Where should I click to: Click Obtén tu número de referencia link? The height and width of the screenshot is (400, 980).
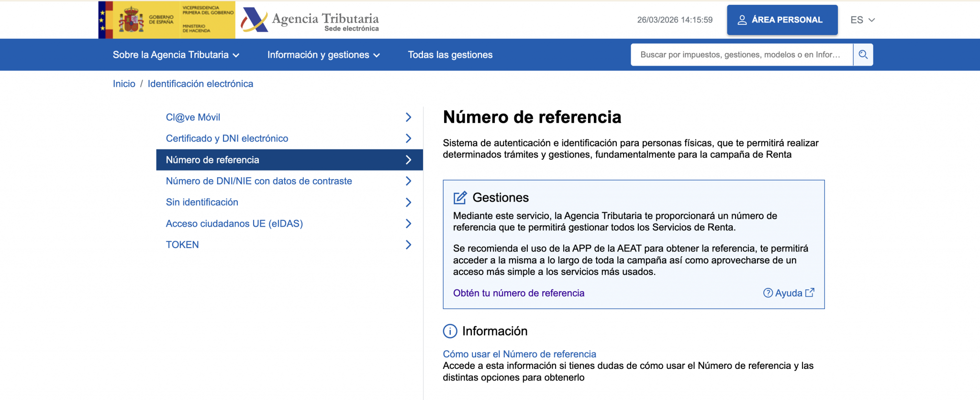(519, 293)
